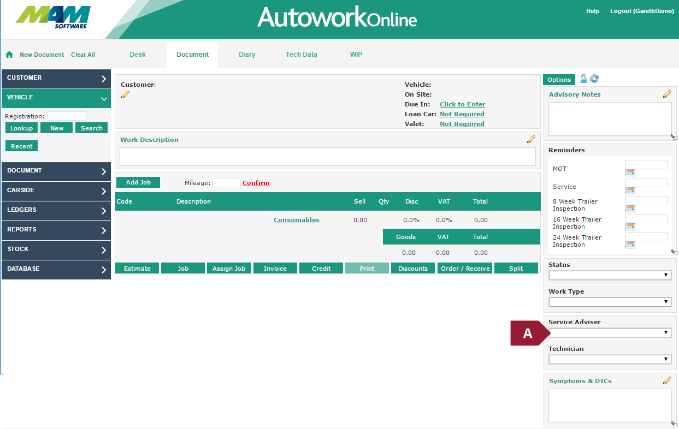Expand the Ledgers sidebar section
Viewport: 679px width, 429px height.
click(56, 210)
